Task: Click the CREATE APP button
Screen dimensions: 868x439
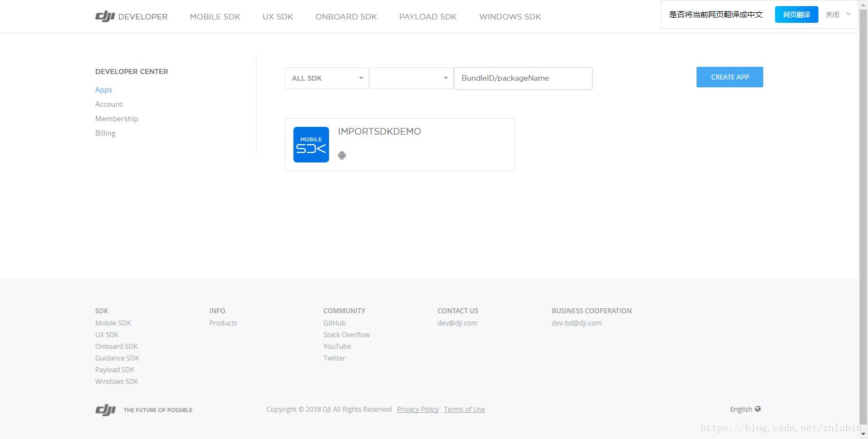Action: pyautogui.click(x=730, y=77)
